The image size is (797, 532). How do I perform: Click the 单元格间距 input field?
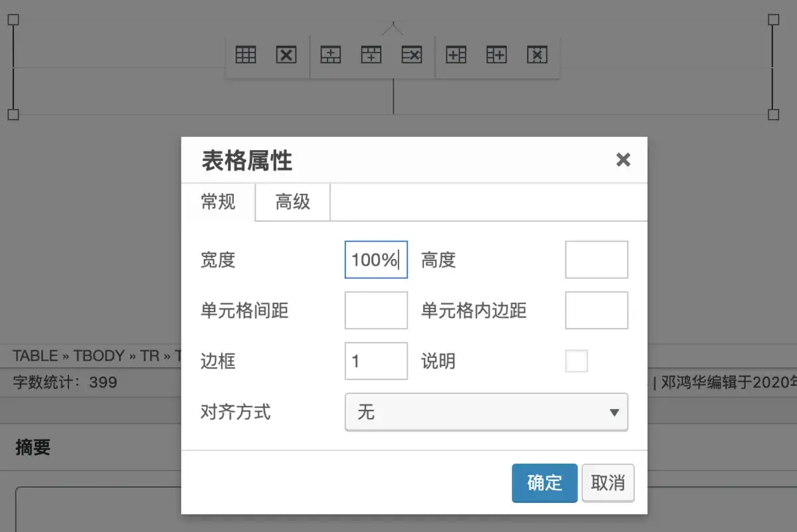(x=376, y=310)
